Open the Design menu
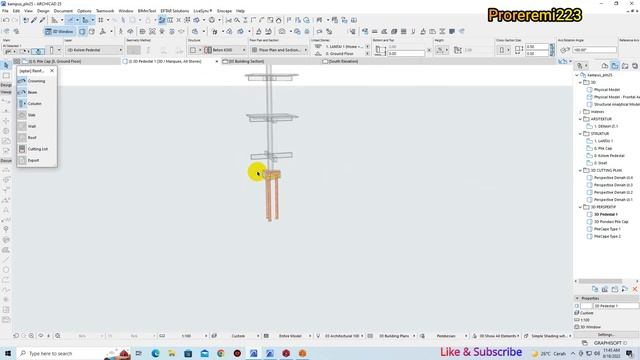640x360 pixels. point(43,11)
